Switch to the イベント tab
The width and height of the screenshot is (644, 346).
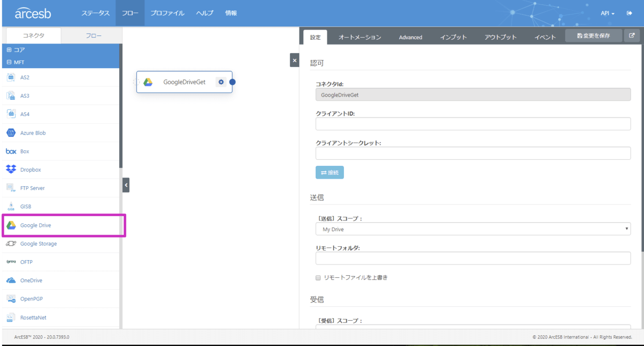pos(545,37)
